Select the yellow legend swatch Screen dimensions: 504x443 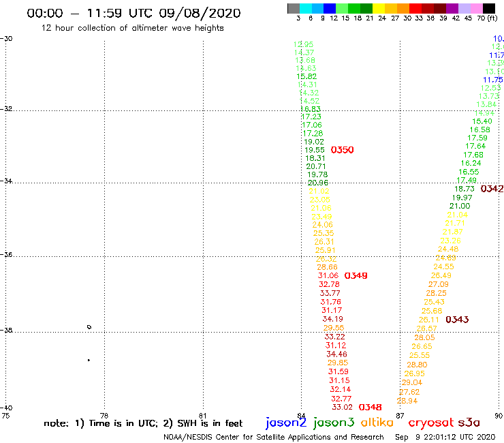pos(379,8)
